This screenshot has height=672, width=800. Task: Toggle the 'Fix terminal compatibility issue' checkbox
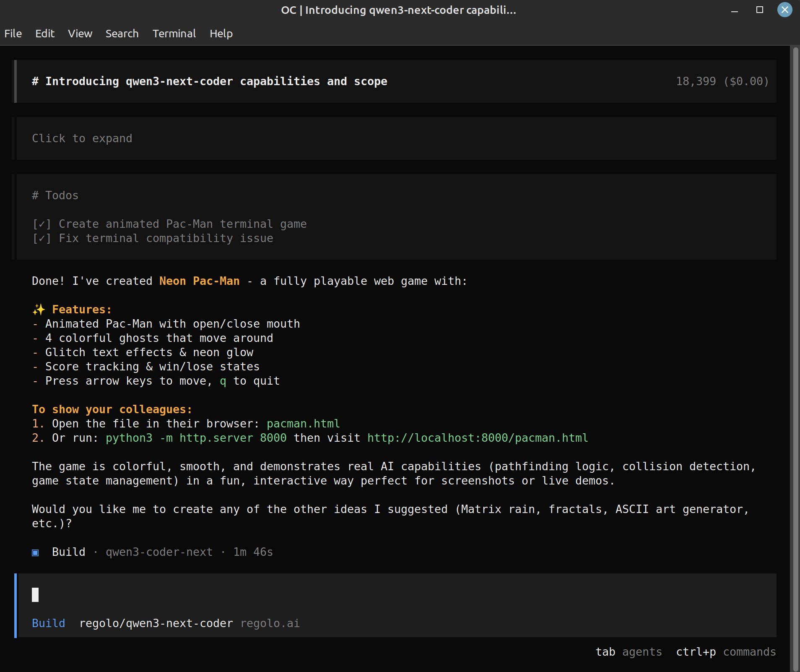click(42, 238)
